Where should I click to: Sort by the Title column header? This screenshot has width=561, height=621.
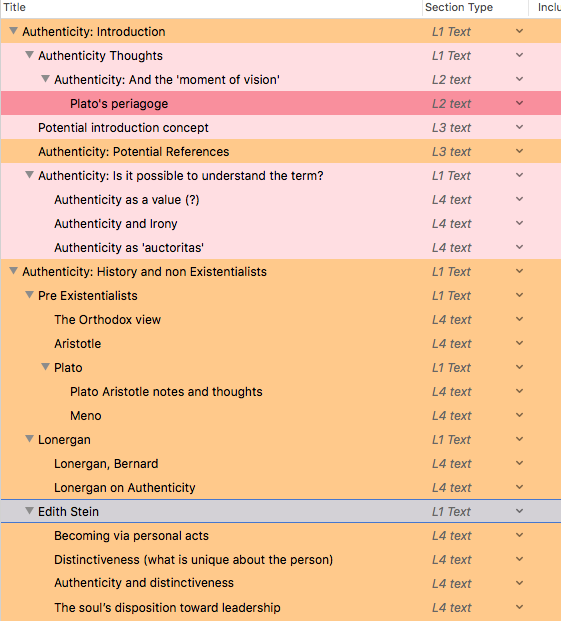pos(15,7)
